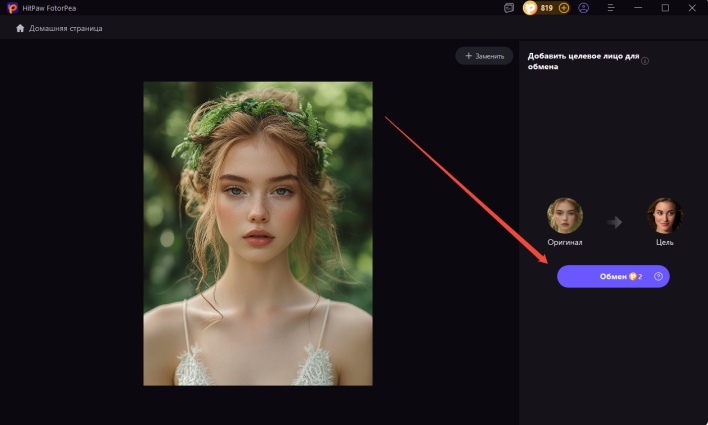Select the Оригинал face thumbnail
Image resolution: width=708 pixels, height=425 pixels.
pos(565,216)
